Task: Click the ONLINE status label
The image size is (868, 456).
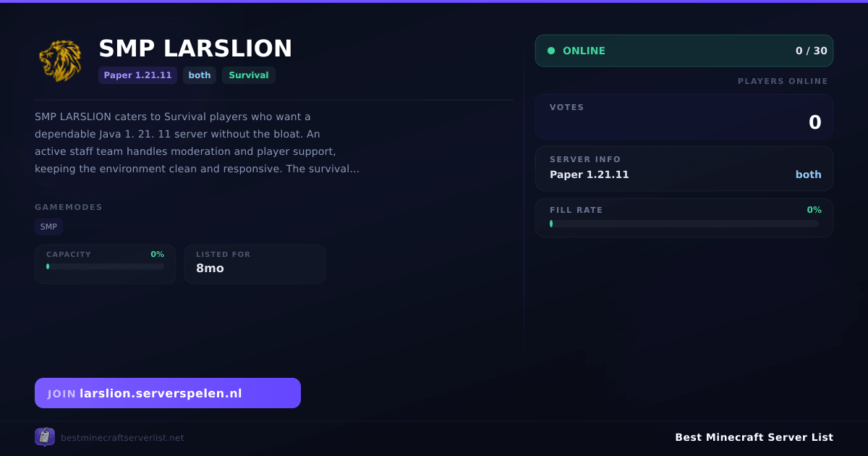Action: [584, 51]
